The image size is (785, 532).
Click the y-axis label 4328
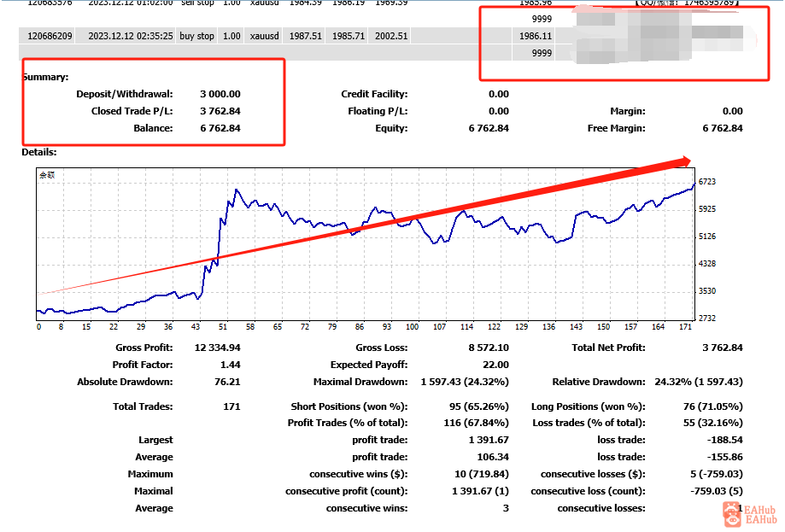[707, 264]
